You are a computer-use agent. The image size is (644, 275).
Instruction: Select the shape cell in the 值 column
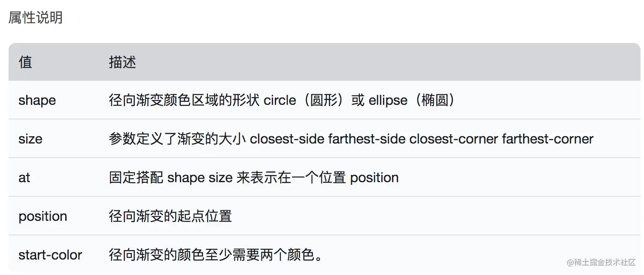37,101
